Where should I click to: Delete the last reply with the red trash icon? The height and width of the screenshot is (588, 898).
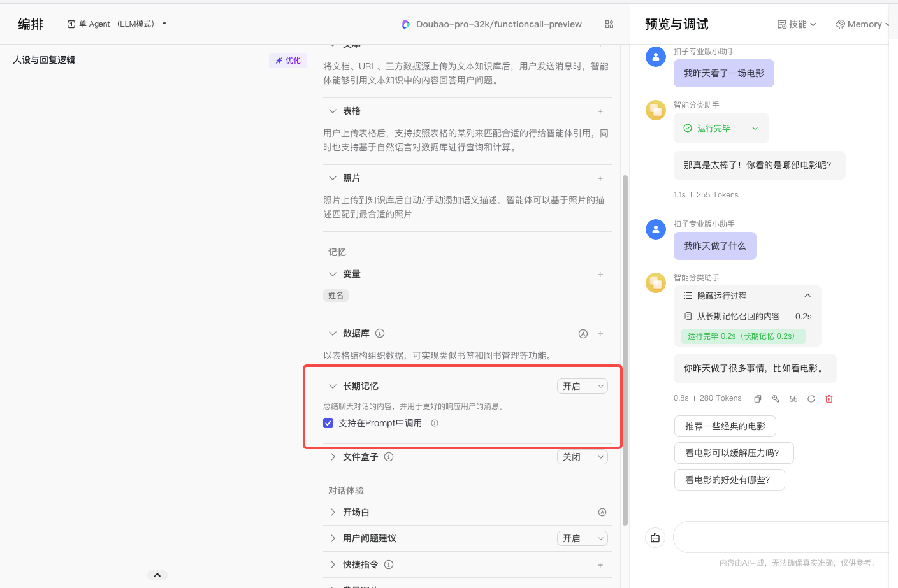pos(829,399)
